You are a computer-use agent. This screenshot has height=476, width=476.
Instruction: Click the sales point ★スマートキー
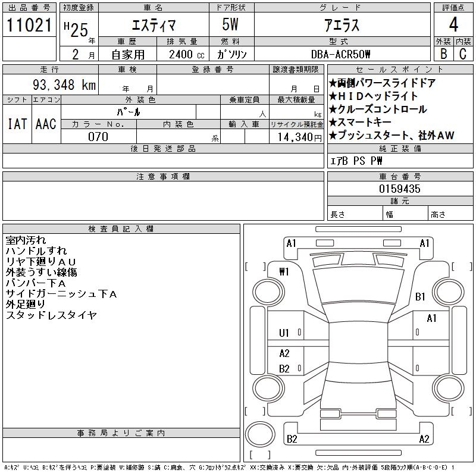pos(361,122)
